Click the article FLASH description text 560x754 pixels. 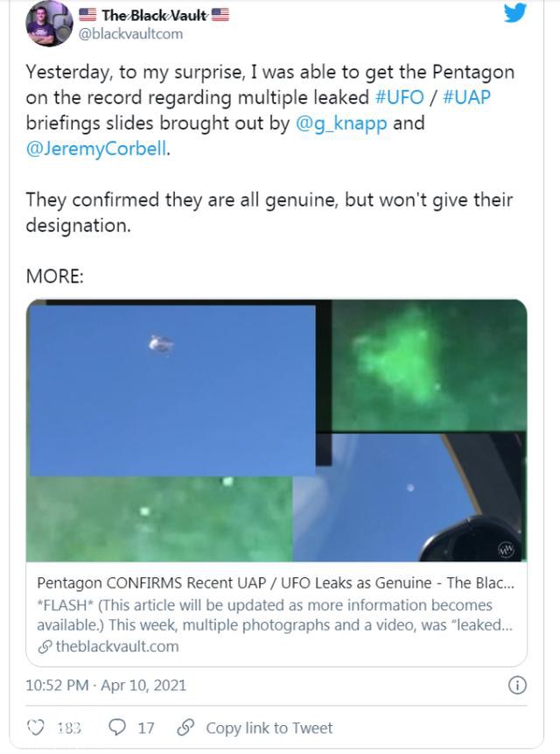pyautogui.click(x=264, y=615)
